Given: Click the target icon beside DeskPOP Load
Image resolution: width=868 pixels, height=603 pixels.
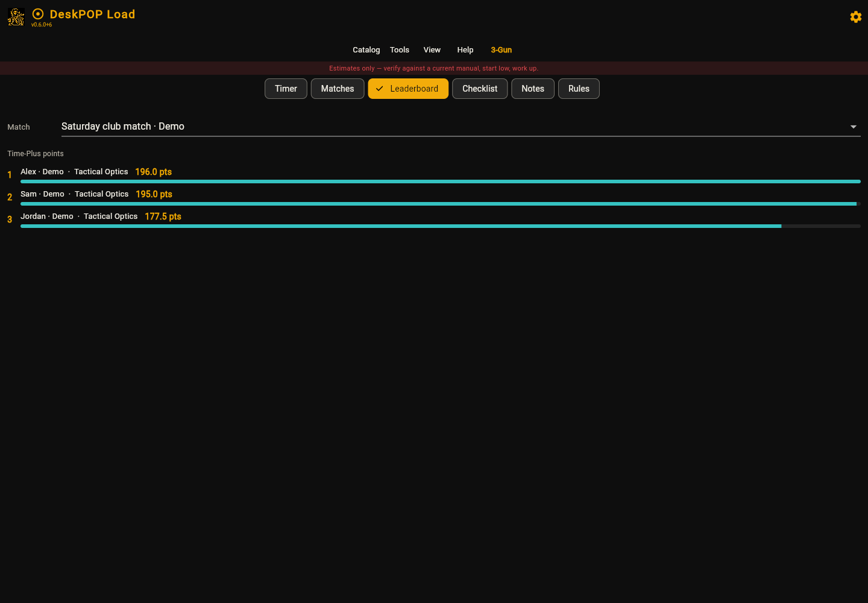Looking at the screenshot, I should 38,14.
